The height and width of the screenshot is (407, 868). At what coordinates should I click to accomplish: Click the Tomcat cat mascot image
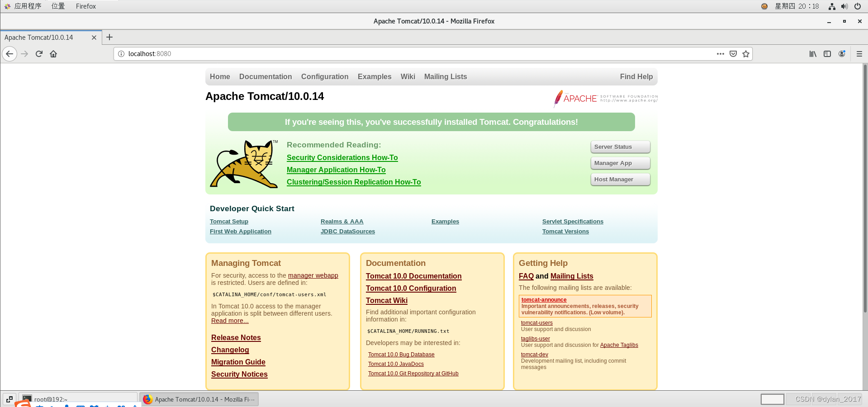[244, 164]
